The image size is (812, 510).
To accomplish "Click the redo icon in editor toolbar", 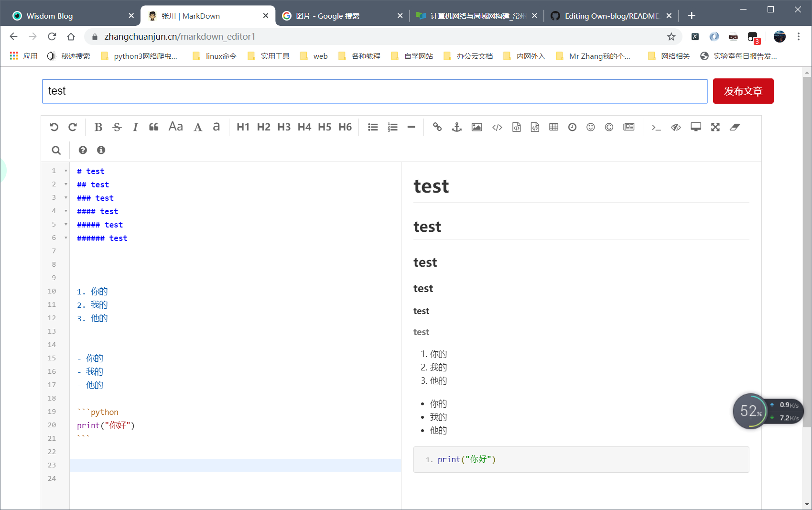I will (73, 127).
